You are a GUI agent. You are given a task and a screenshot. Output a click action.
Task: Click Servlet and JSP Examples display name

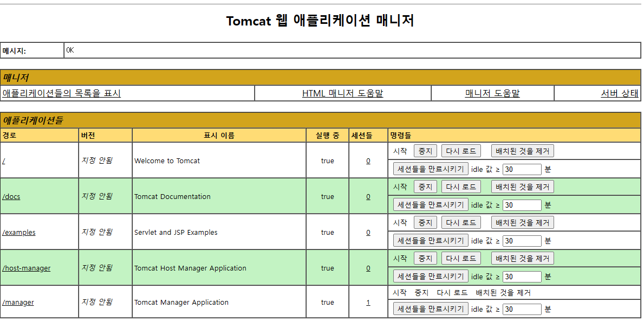[176, 232]
